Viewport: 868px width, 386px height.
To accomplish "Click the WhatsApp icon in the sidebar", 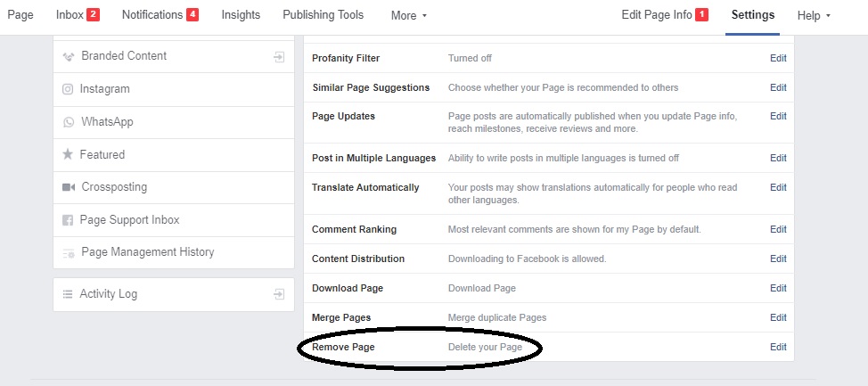I will pyautogui.click(x=69, y=122).
